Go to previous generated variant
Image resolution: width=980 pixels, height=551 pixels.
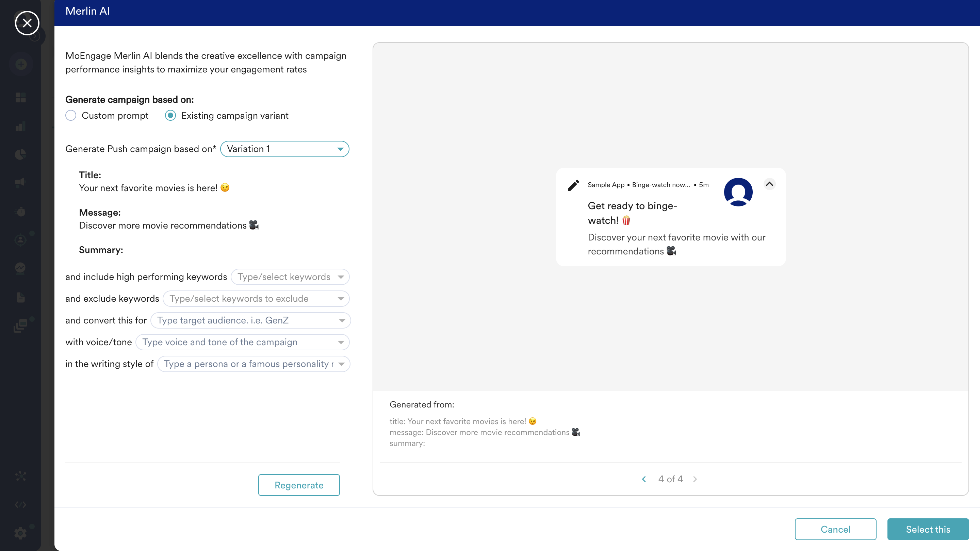(x=644, y=479)
